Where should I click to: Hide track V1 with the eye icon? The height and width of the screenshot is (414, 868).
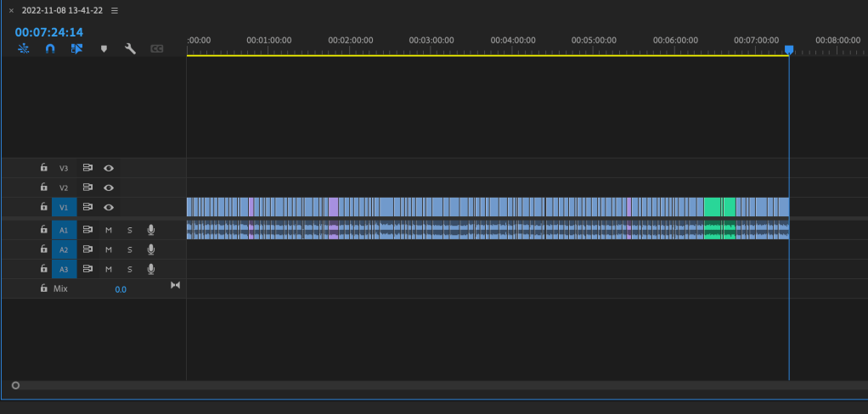click(109, 207)
